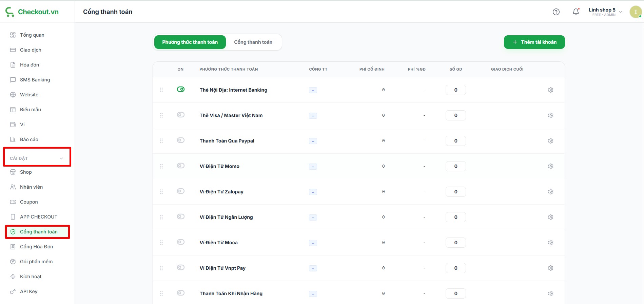Click the Checkout.vn logo
The height and width of the screenshot is (304, 644).
[32, 12]
